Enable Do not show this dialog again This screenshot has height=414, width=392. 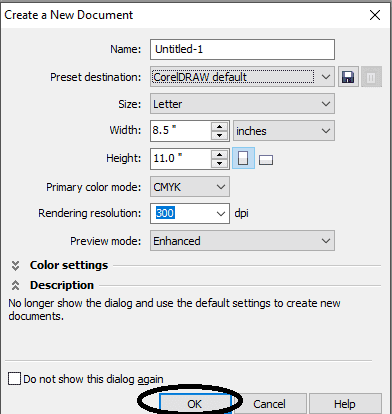(14, 379)
